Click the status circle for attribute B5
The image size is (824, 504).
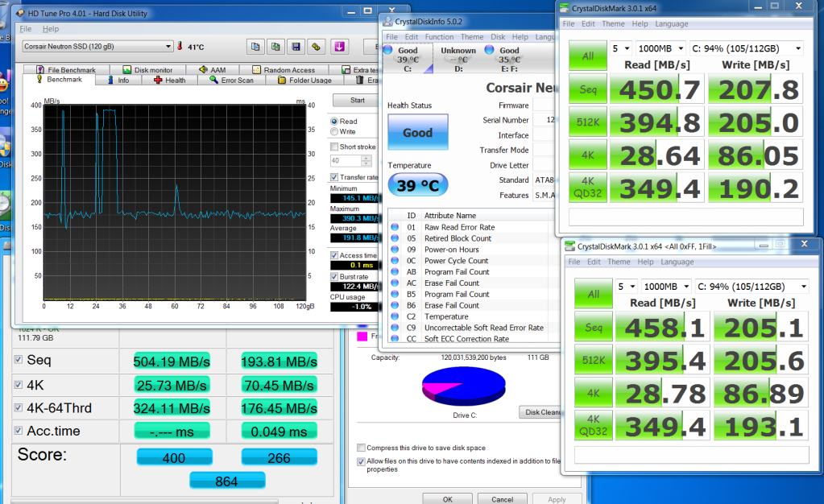click(395, 295)
